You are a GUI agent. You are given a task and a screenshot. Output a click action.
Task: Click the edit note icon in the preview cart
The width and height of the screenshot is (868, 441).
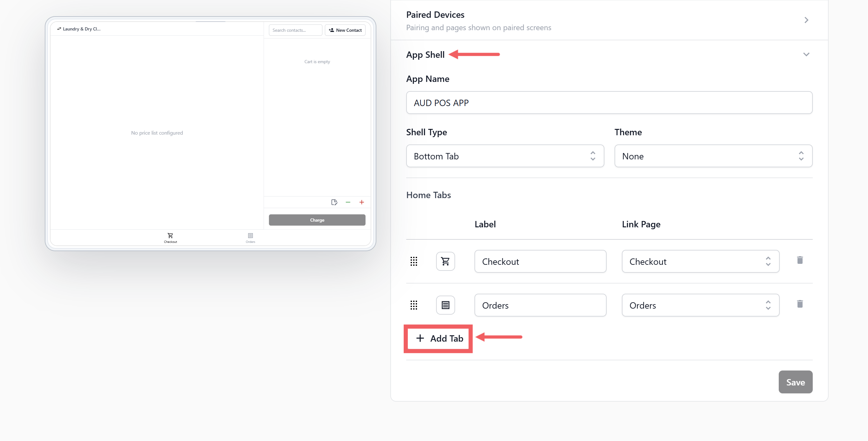pos(334,202)
